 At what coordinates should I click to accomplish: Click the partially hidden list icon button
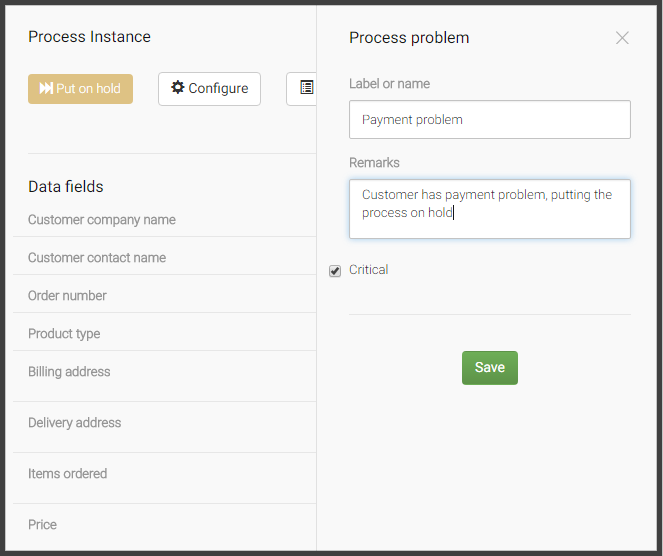(x=303, y=89)
